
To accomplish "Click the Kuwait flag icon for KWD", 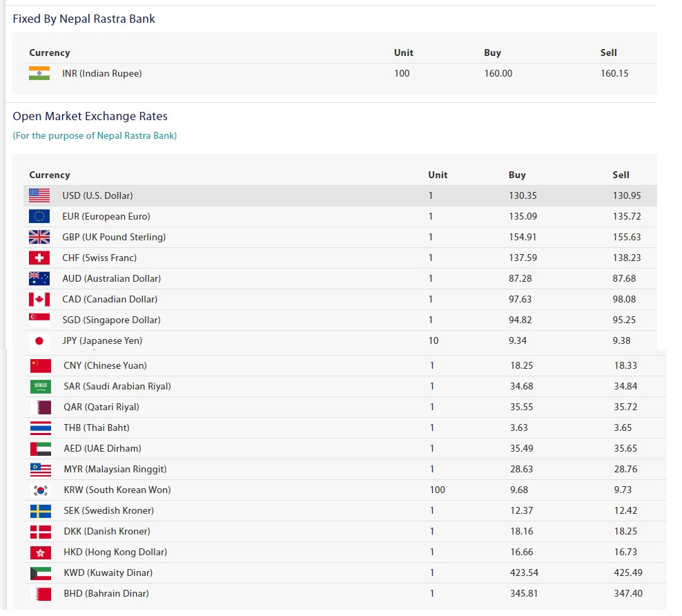I will pos(41,573).
